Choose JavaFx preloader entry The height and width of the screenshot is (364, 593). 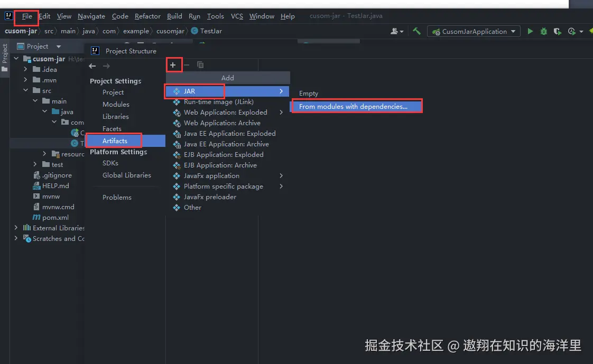(227, 197)
